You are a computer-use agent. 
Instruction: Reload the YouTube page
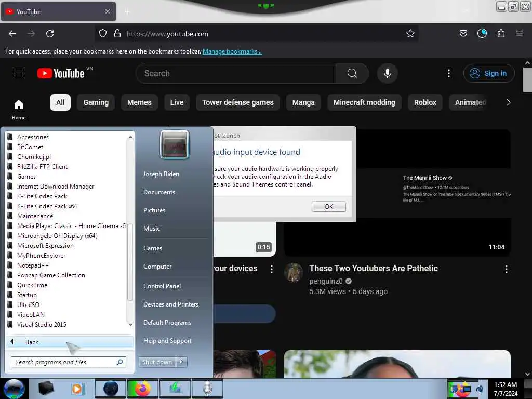[x=50, y=34]
